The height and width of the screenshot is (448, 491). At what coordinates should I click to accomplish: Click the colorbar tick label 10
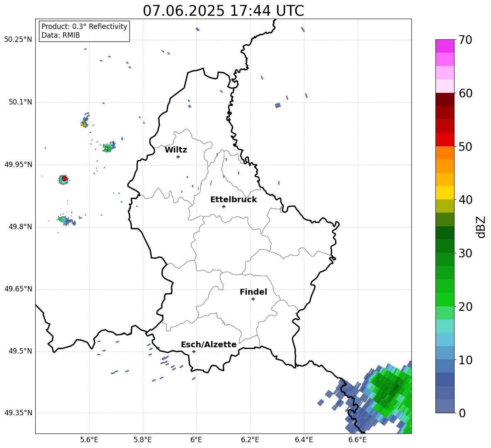465,360
